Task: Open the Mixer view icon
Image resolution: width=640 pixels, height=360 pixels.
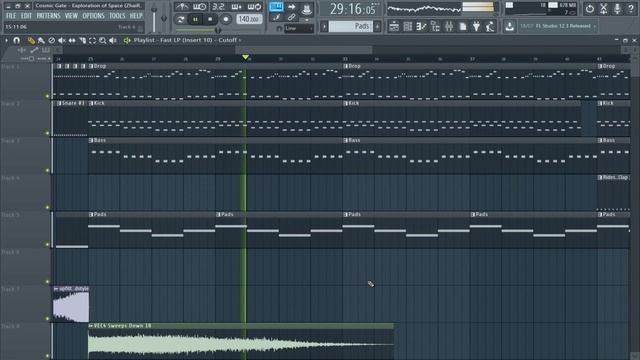Action: 449,27
